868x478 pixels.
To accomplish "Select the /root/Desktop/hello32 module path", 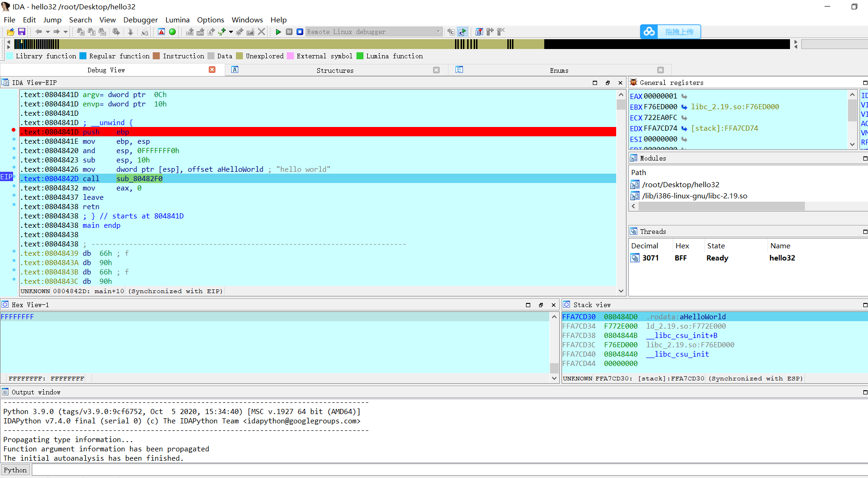I will tap(680, 185).
